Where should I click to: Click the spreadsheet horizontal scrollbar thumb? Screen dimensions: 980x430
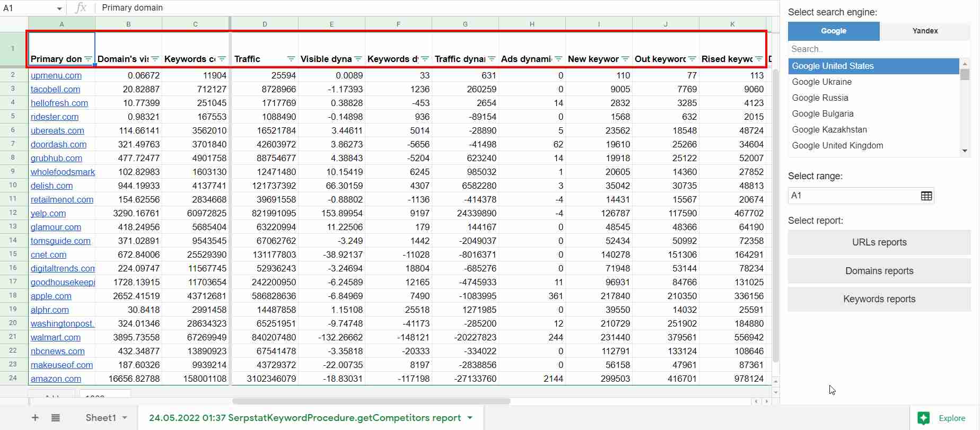click(371, 401)
